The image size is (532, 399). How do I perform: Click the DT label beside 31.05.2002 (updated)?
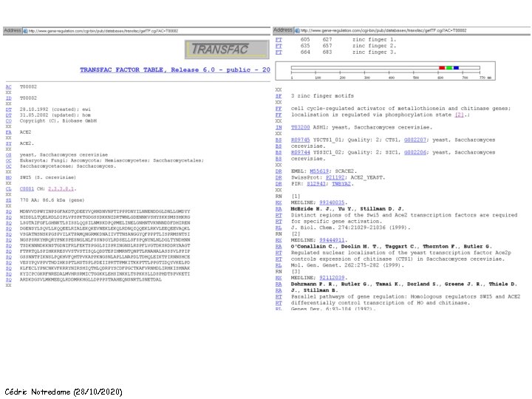[x=8, y=115]
